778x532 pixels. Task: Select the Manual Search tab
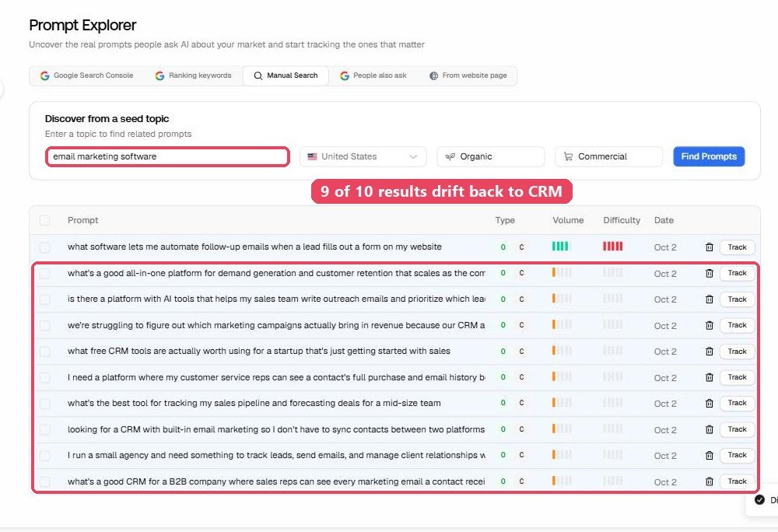[x=286, y=76]
